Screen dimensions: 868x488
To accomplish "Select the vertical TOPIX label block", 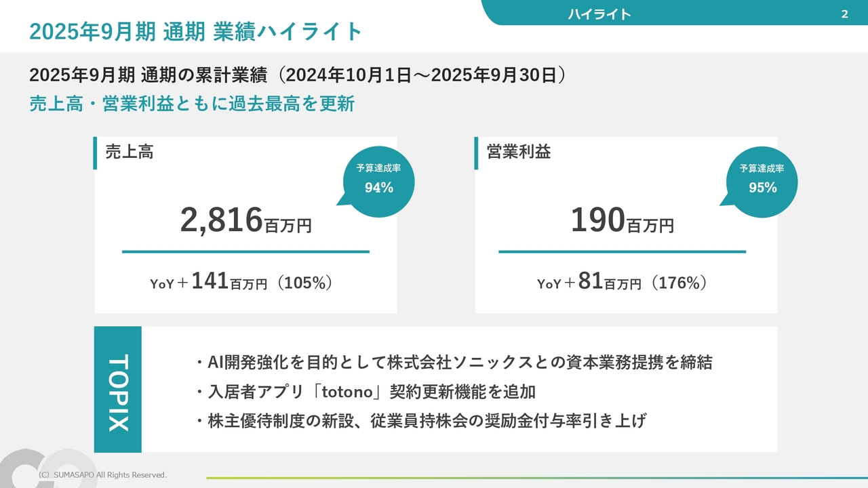I will coord(118,390).
